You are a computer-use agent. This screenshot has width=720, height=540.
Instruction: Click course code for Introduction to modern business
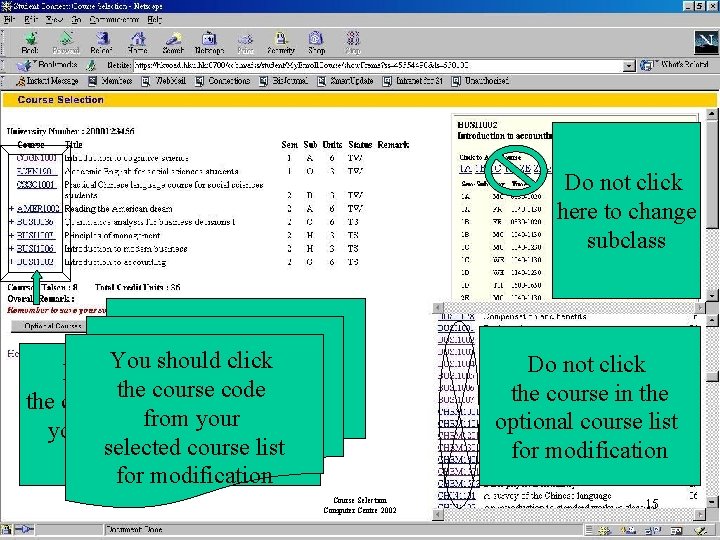tap(35, 249)
